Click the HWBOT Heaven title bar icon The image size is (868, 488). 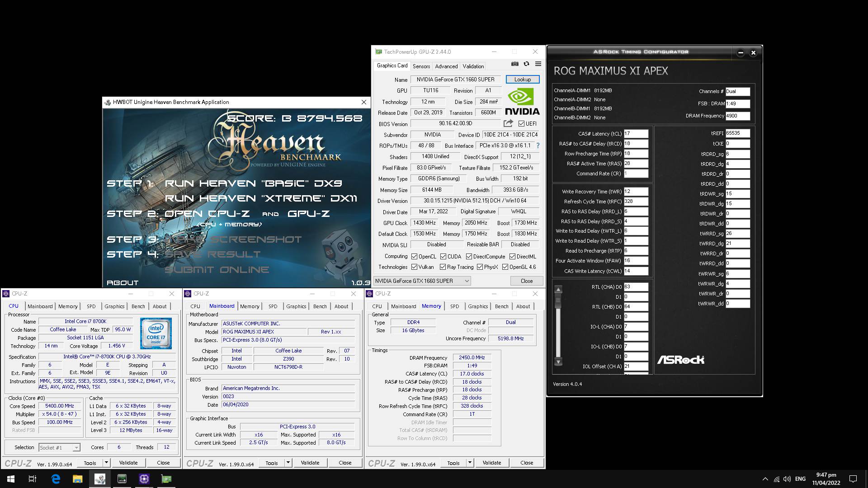108,102
